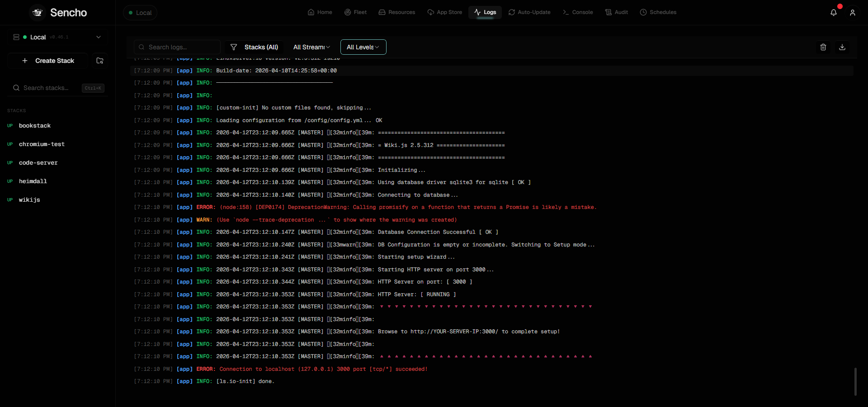Viewport: 868px width, 407px height.
Task: Select the chromium-test stack
Action: [57, 144]
